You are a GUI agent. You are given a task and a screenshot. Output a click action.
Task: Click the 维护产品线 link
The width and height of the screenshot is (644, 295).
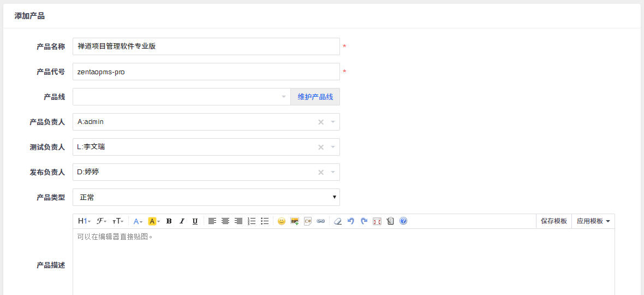pyautogui.click(x=315, y=97)
